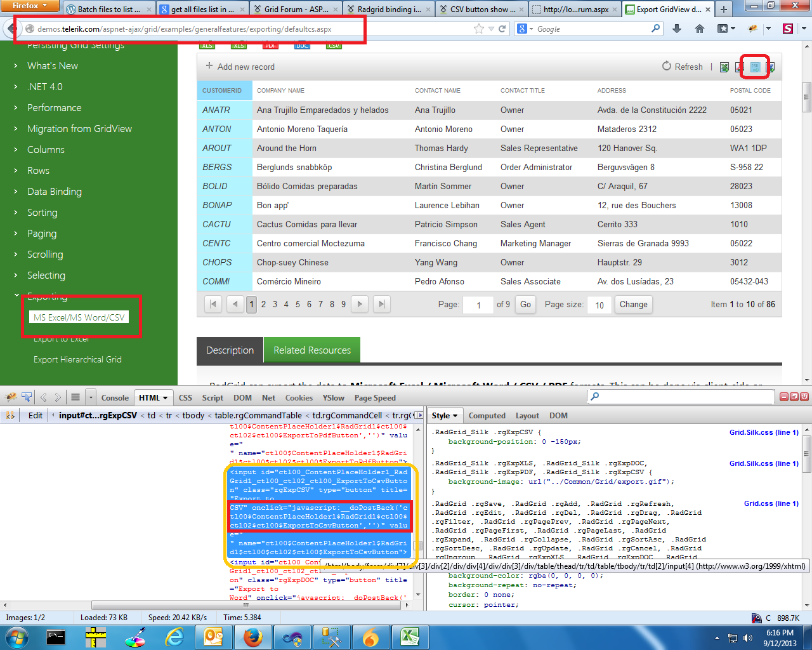
Task: Switch to Firebug Script tab
Action: (x=213, y=398)
